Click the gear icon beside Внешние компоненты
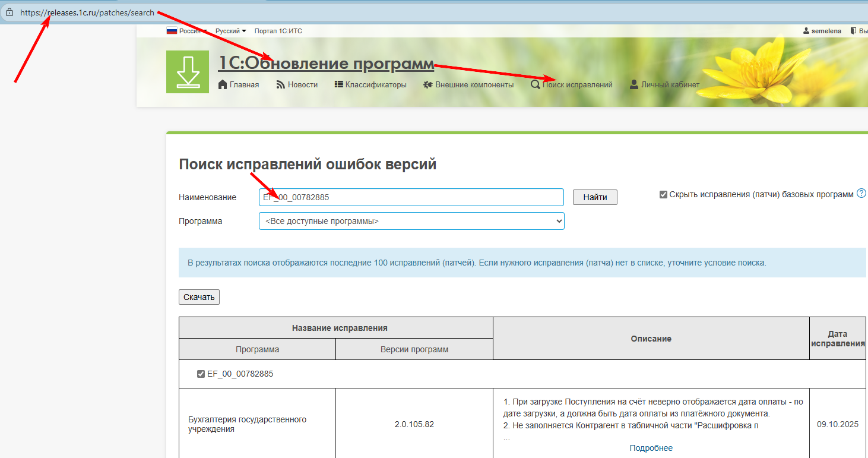 427,85
